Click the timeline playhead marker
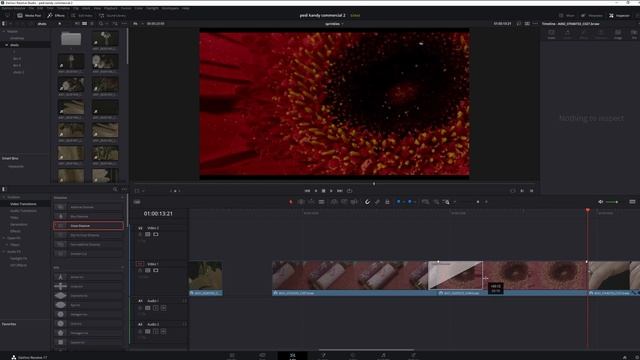This screenshot has width=640, height=360. coord(588,211)
